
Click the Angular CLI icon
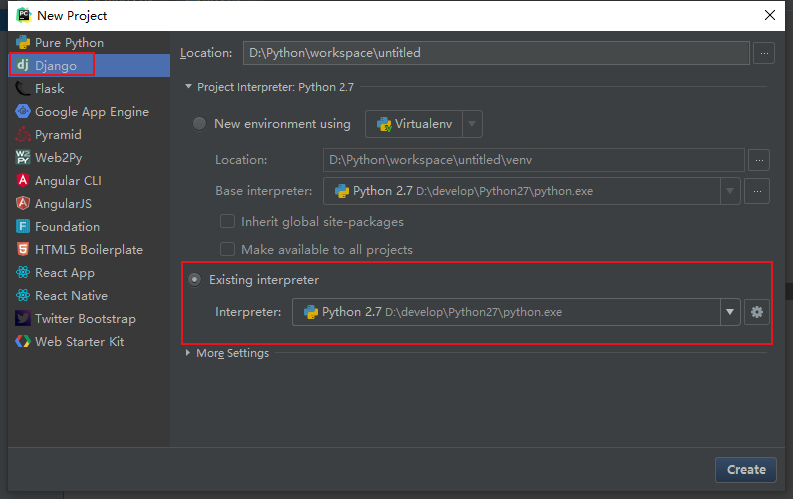pos(23,180)
